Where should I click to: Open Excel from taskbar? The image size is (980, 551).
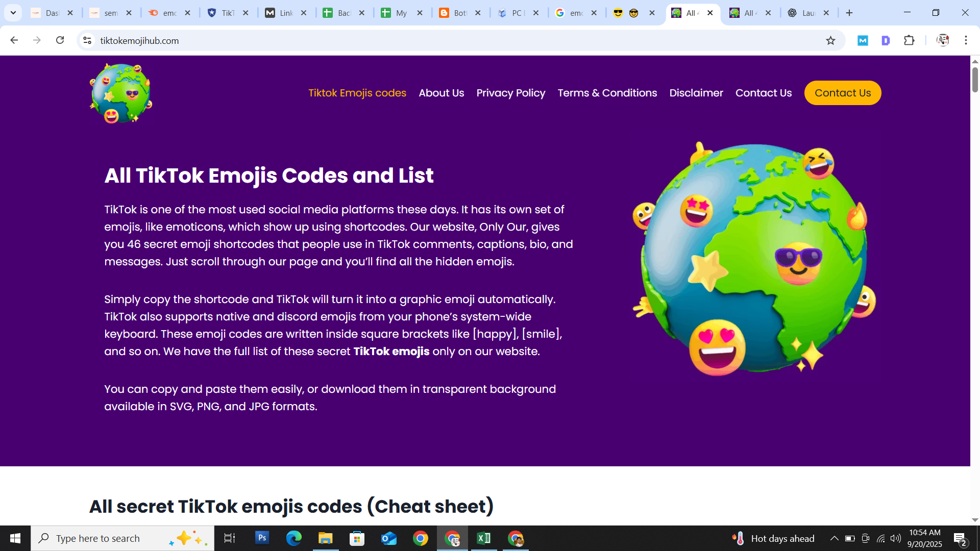[483, 538]
